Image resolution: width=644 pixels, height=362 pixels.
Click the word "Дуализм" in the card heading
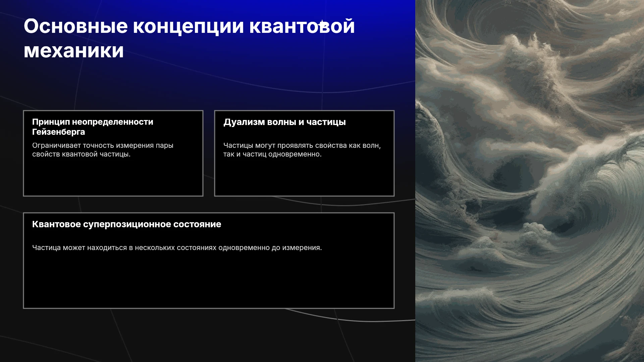pyautogui.click(x=242, y=122)
